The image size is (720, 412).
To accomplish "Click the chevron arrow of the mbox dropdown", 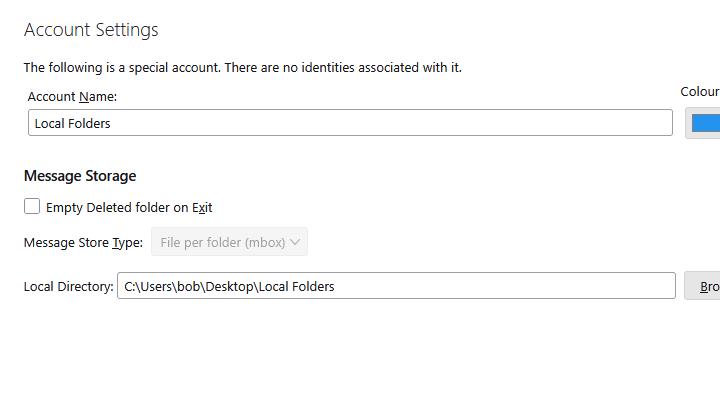I will [x=295, y=242].
